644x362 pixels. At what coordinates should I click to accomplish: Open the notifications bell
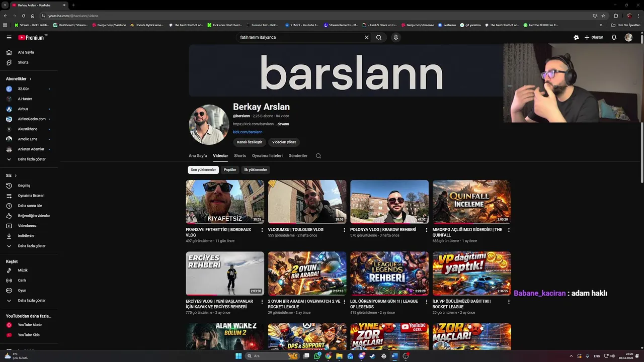(614, 37)
